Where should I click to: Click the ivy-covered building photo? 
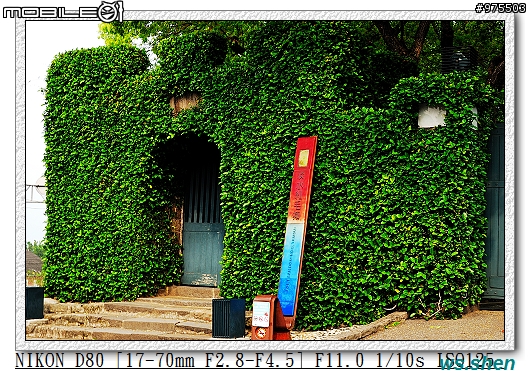265,180
